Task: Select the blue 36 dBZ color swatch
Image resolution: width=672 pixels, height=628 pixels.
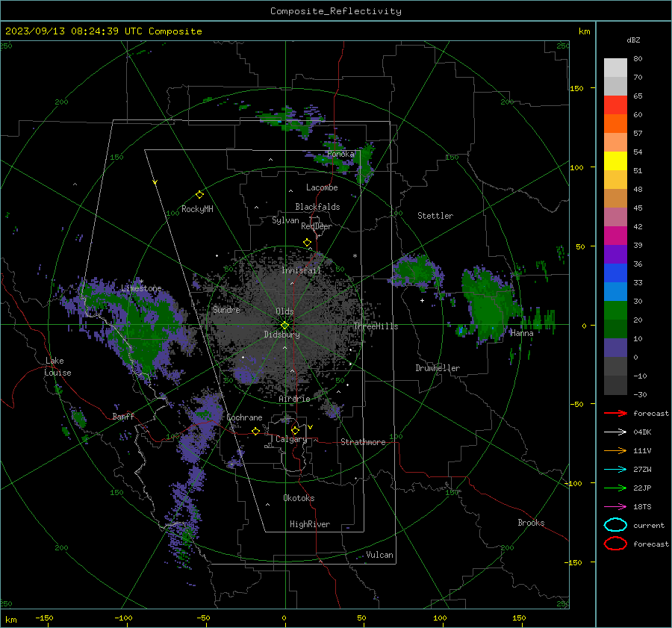Action: [615, 273]
